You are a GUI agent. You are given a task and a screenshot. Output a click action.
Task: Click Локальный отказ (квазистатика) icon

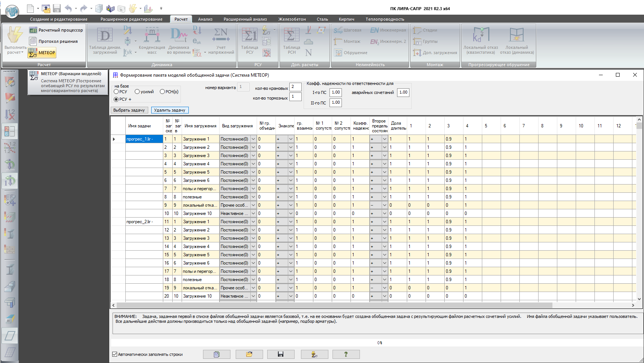(x=481, y=41)
